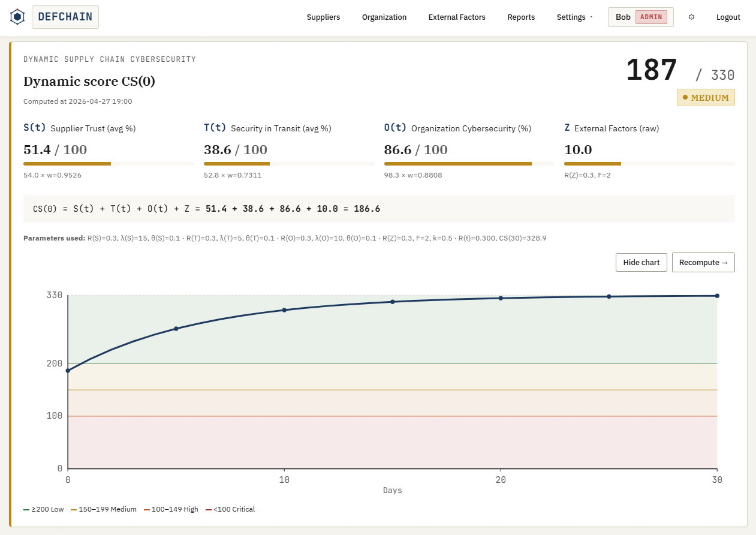Open the Reports section
Screen dimensions: 756x535
(521, 17)
